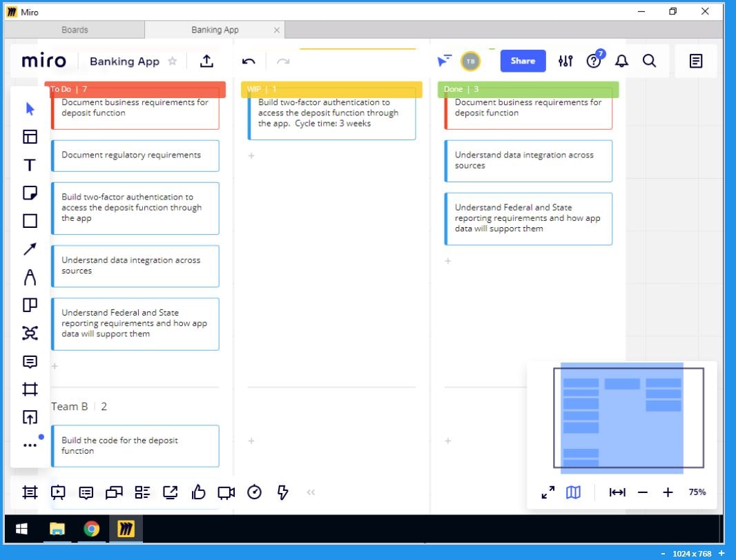Open the chat icon in bottom toolbar
736x560 pixels.
[114, 492]
